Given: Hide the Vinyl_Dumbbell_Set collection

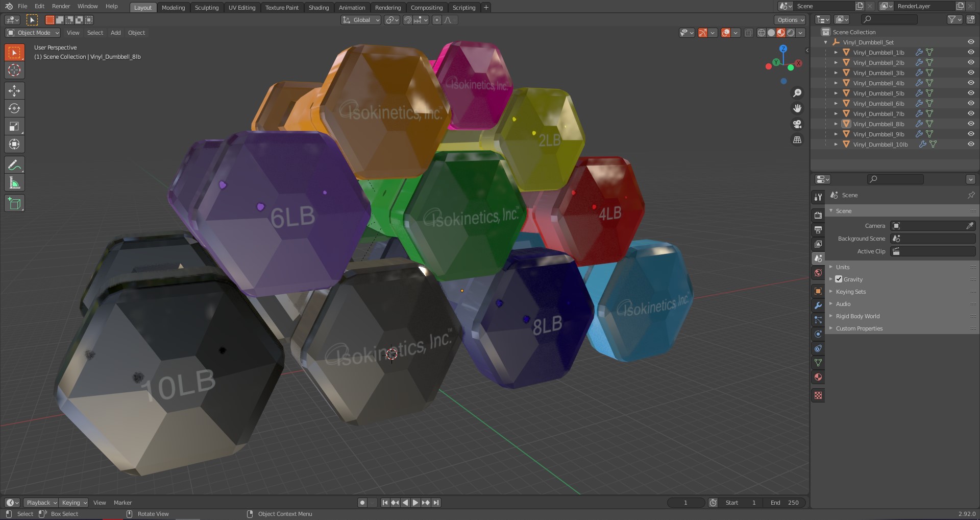Looking at the screenshot, I should [x=971, y=42].
